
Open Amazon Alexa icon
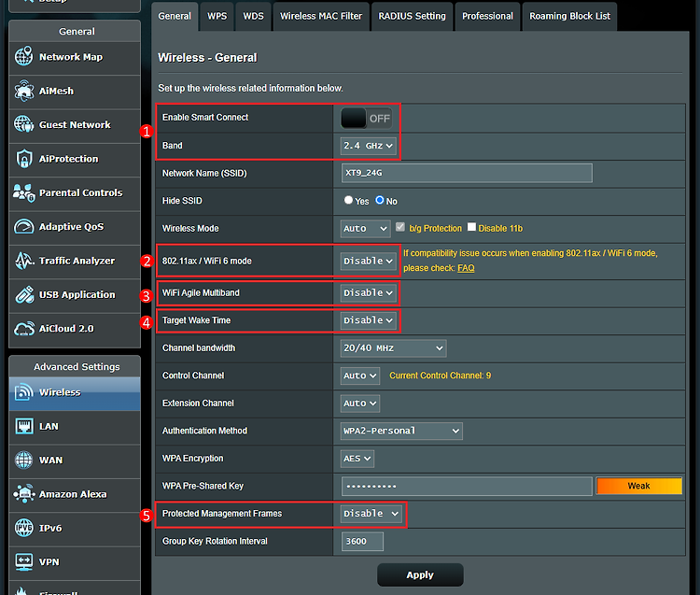23,494
